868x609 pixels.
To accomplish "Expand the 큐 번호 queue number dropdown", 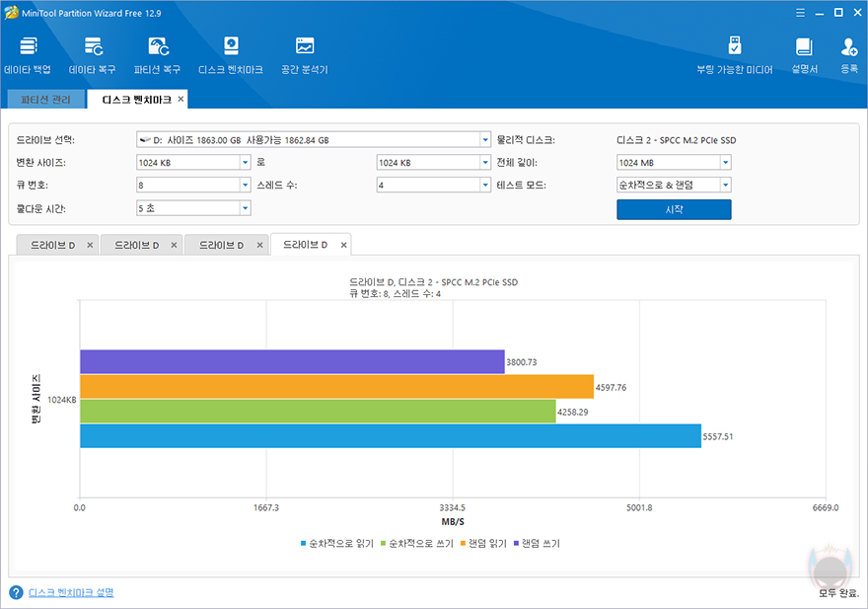I will (246, 186).
